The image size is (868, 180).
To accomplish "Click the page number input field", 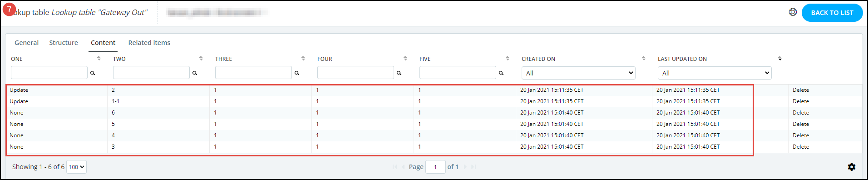I will click(x=435, y=167).
